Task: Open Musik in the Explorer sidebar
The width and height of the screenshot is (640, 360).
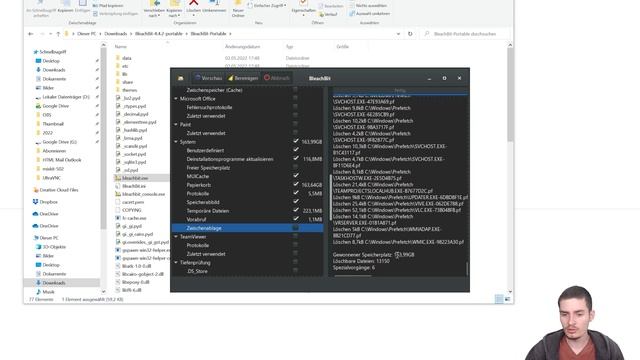Action: click(45, 292)
